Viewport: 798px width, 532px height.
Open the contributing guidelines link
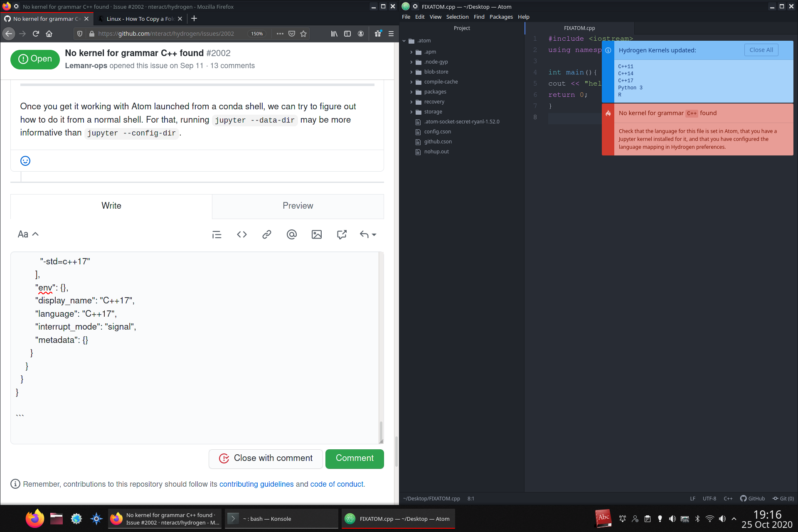pos(256,484)
